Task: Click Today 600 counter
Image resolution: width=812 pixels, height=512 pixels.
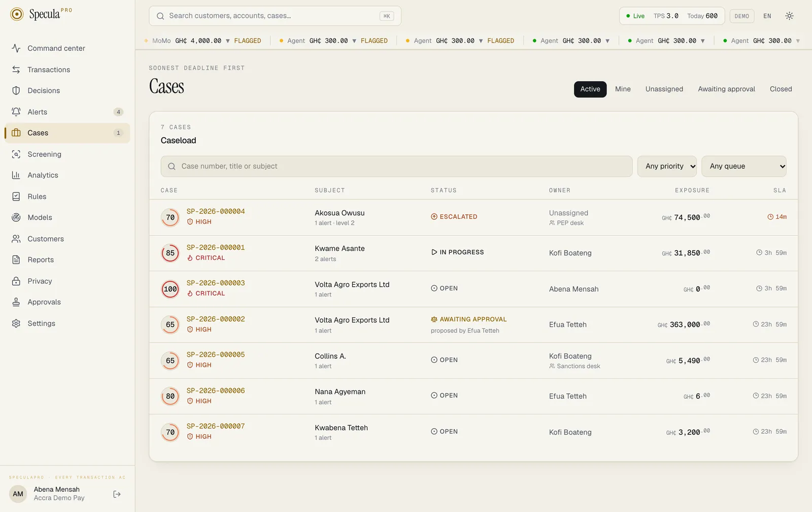Action: click(702, 16)
